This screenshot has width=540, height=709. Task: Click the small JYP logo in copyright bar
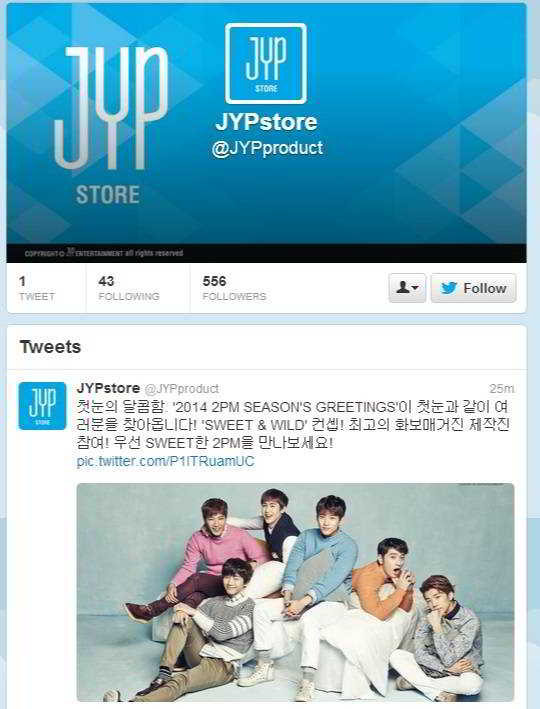click(71, 252)
